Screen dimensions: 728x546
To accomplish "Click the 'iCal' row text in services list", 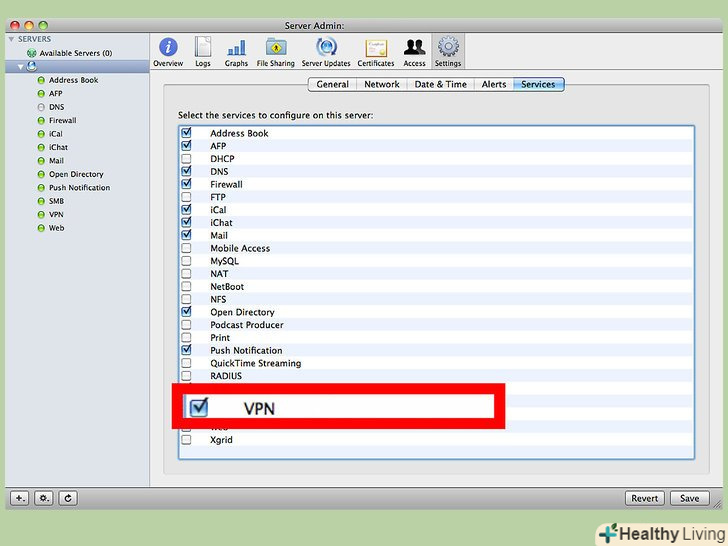I will click(x=218, y=210).
